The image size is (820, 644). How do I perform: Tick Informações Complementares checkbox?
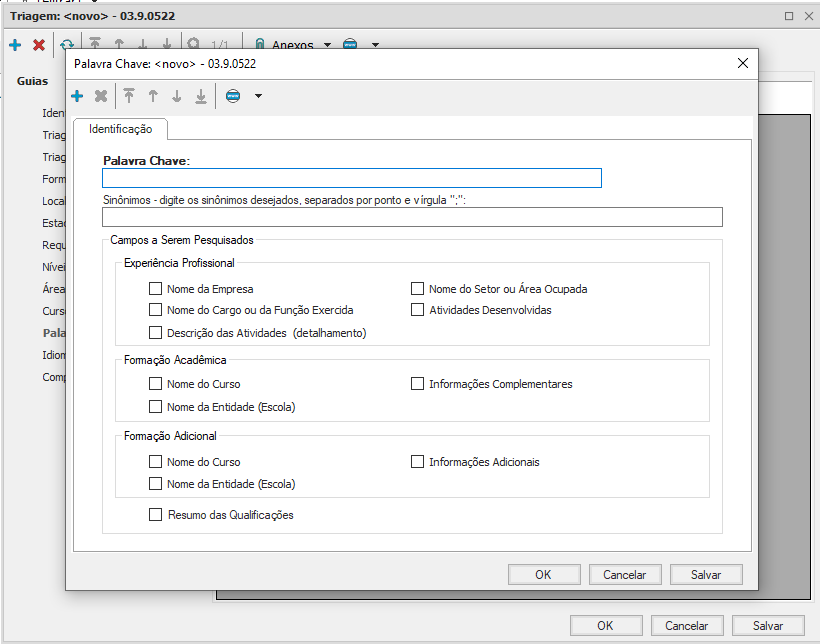coord(418,384)
